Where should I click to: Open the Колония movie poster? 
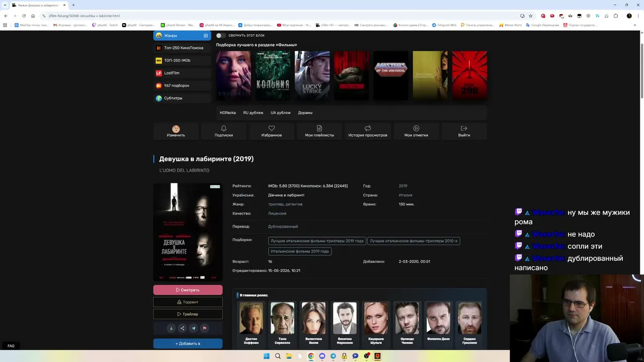273,75
